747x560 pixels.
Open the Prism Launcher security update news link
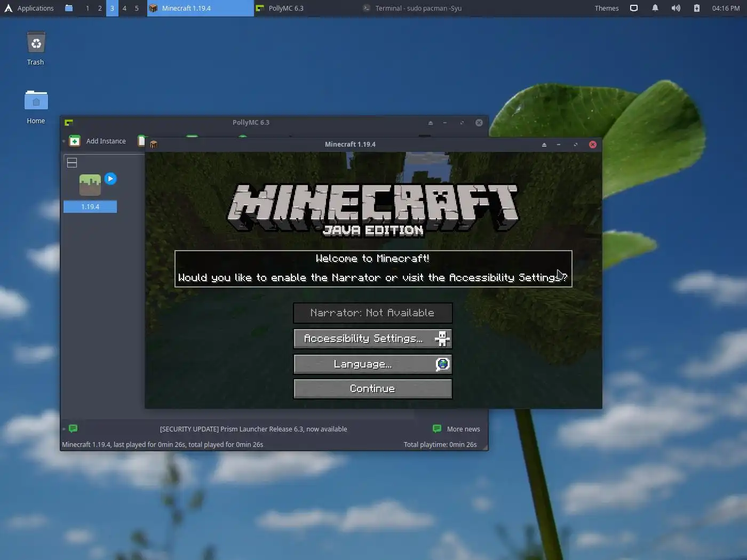253,429
